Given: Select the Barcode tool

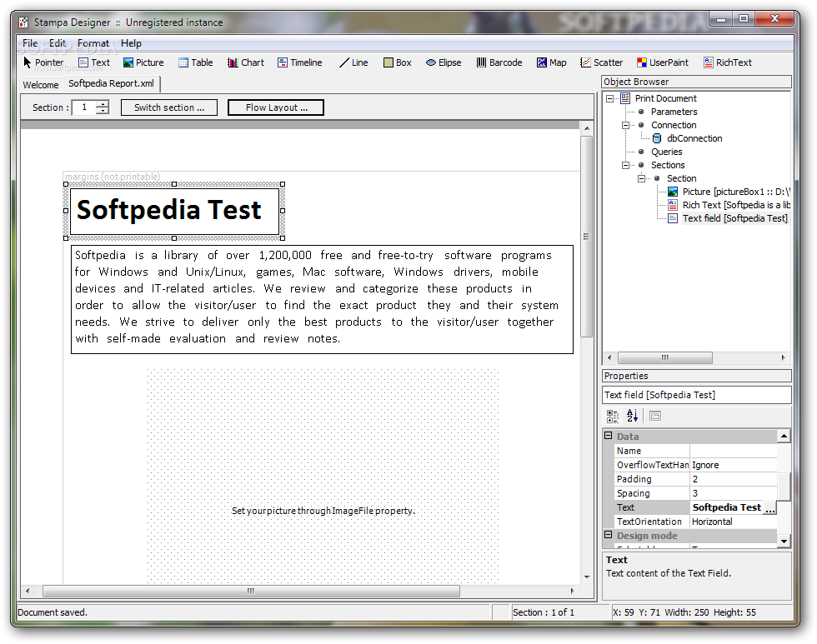Looking at the screenshot, I should [499, 62].
